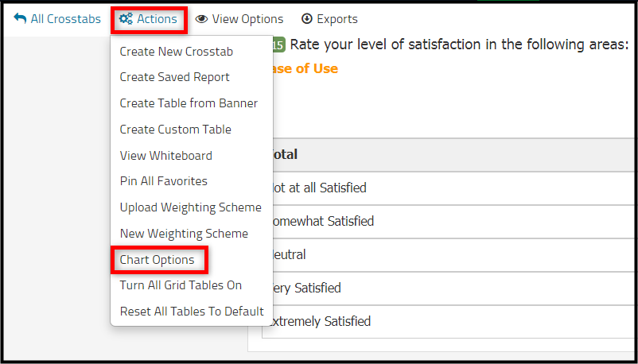
Task: Open the View Options dropdown
Action: [x=239, y=19]
